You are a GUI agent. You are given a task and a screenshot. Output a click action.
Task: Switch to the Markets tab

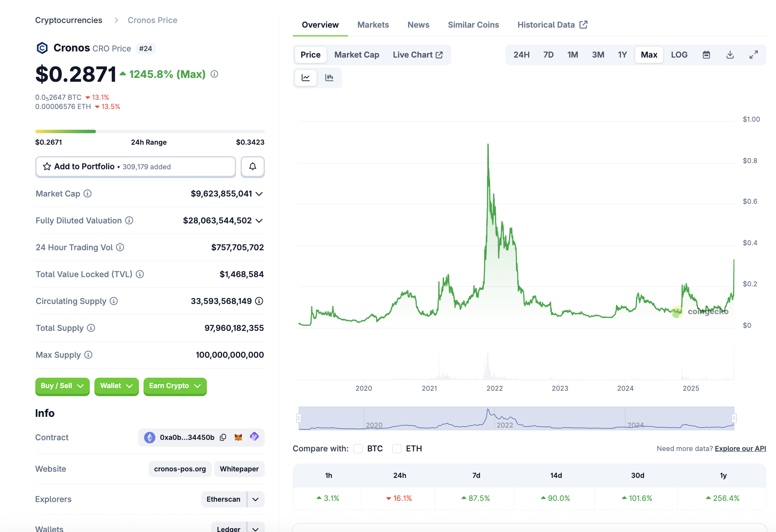coord(373,25)
